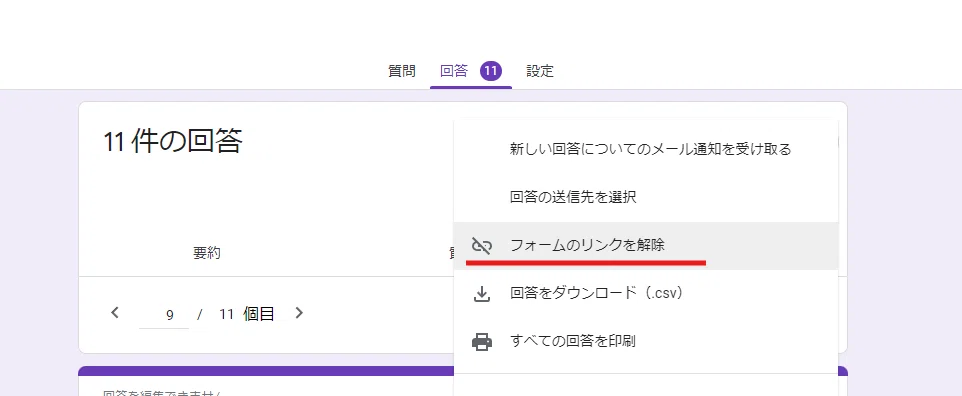This screenshot has height=396, width=962.
Task: Switch to the 設定 tab
Action: point(540,71)
